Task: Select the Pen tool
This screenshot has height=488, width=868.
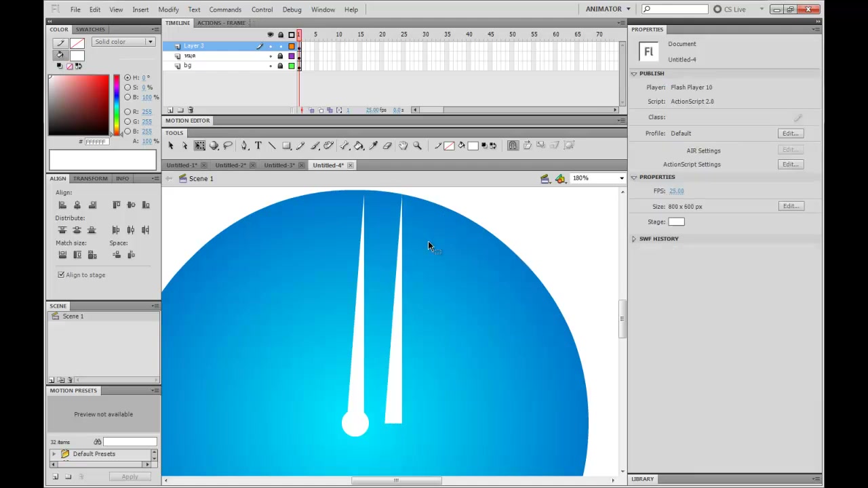Action: 244,146
